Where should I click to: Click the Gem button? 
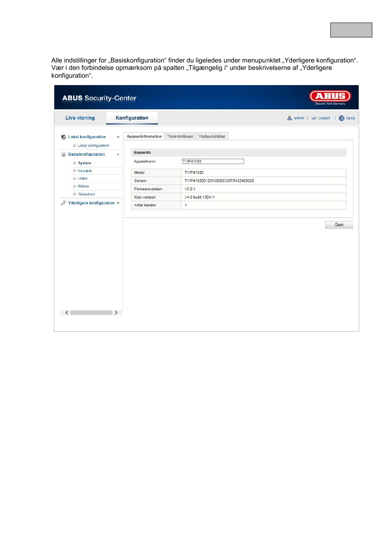(x=339, y=225)
